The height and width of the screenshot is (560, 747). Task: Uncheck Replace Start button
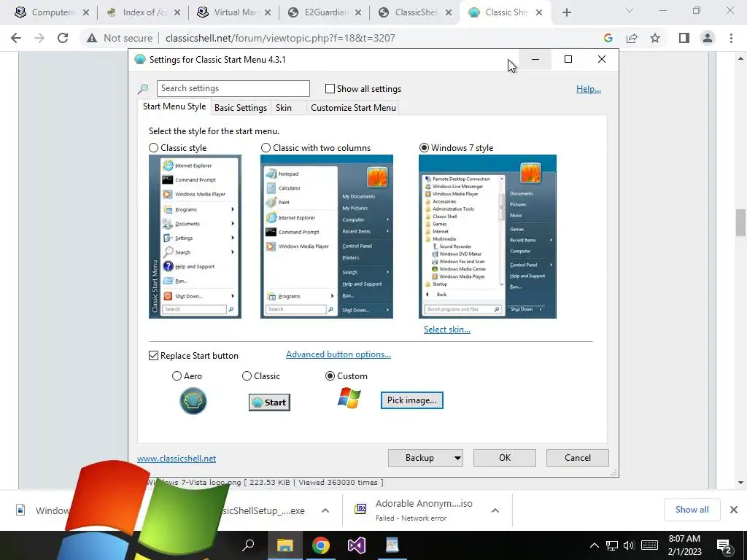(153, 356)
